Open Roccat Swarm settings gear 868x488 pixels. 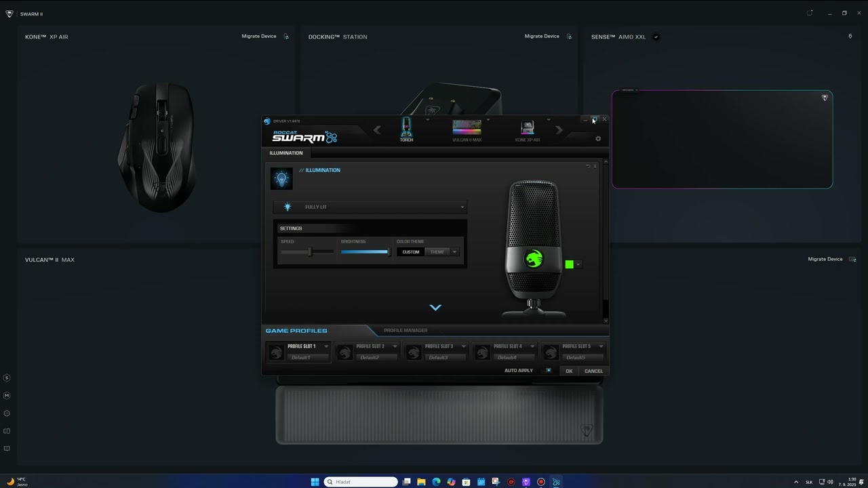pyautogui.click(x=598, y=139)
